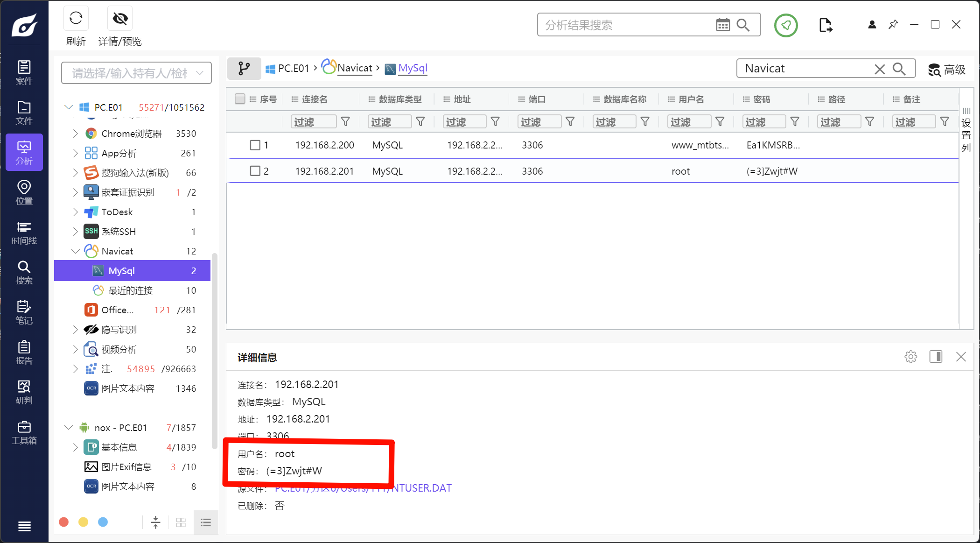Click the branch tree view icon
The image size is (980, 543).
pyautogui.click(x=244, y=69)
